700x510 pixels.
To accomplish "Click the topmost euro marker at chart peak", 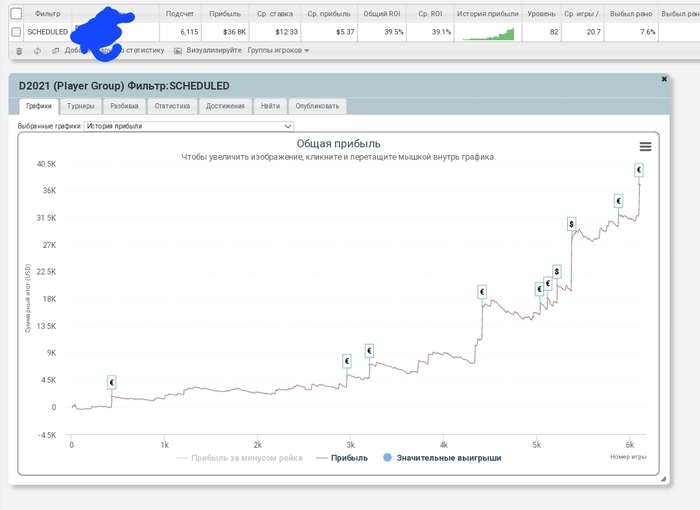I will [639, 170].
